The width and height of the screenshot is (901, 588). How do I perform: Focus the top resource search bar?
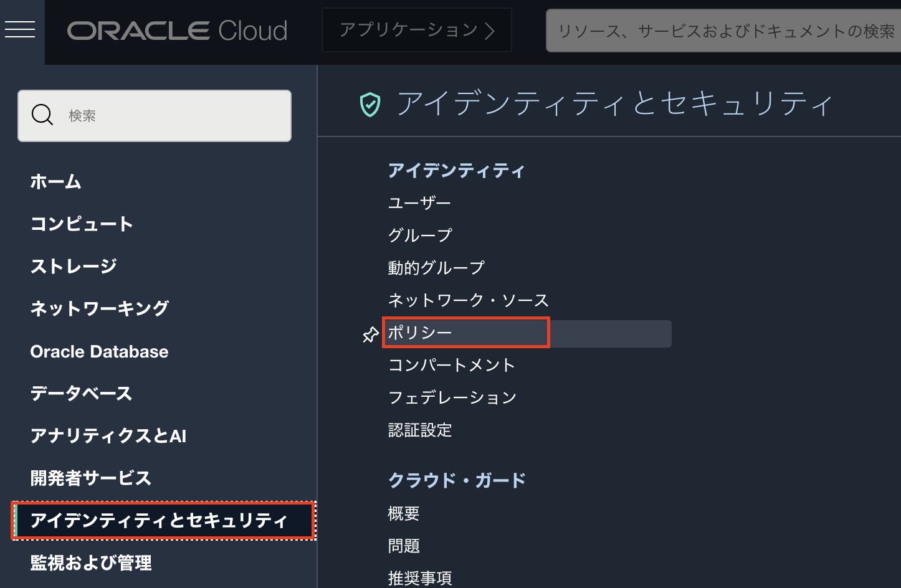pos(723,31)
